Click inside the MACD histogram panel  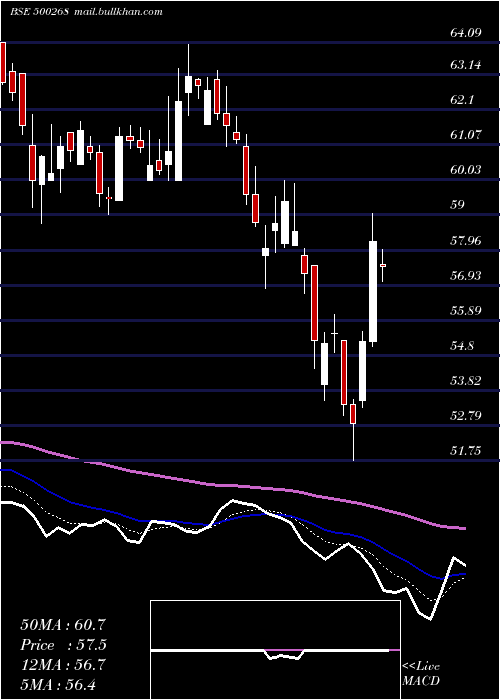pyautogui.click(x=275, y=650)
